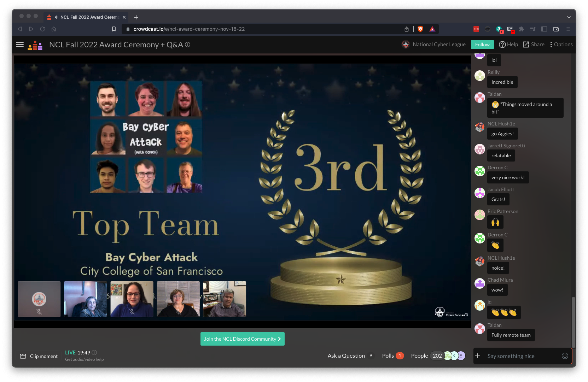This screenshot has height=382, width=588.
Task: Open the Crowdcast hamburger menu
Action: tap(20, 45)
